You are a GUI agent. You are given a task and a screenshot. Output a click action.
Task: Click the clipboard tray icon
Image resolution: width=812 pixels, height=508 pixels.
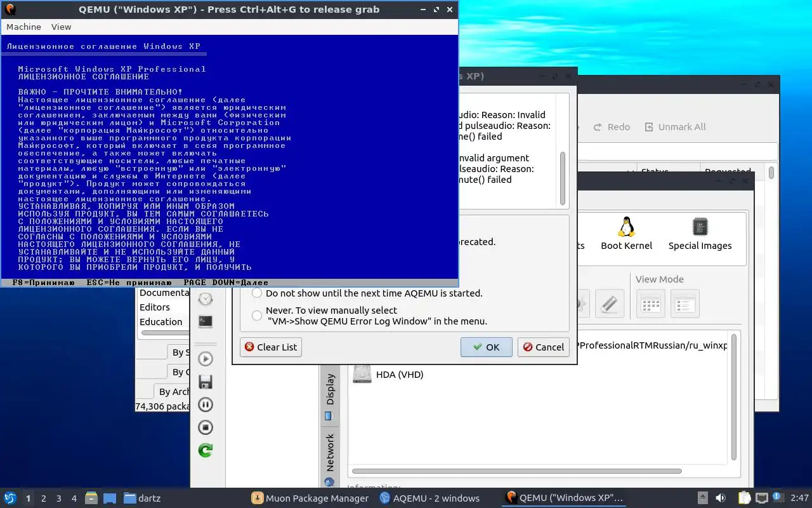click(x=745, y=498)
